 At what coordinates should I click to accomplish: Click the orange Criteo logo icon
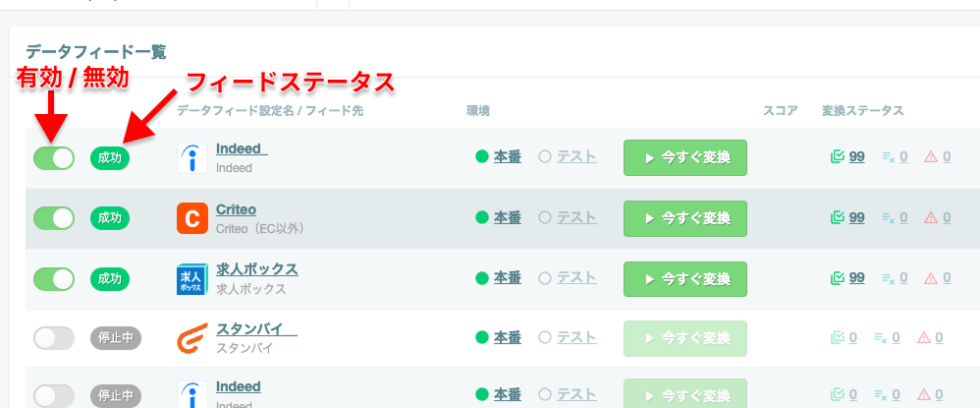pyautogui.click(x=192, y=218)
